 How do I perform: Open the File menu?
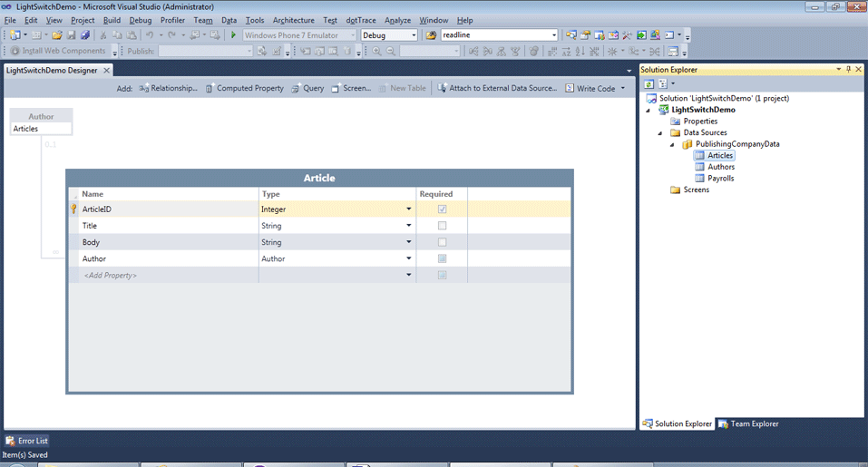10,20
